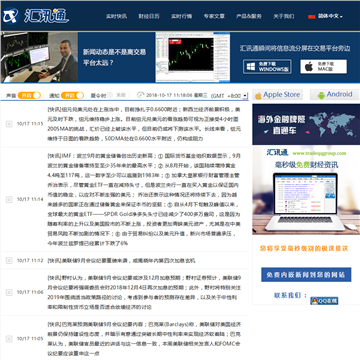This screenshot has width=360, height=360.
Task: Open trading platform chart screenshot in banner
Action: (193, 57)
